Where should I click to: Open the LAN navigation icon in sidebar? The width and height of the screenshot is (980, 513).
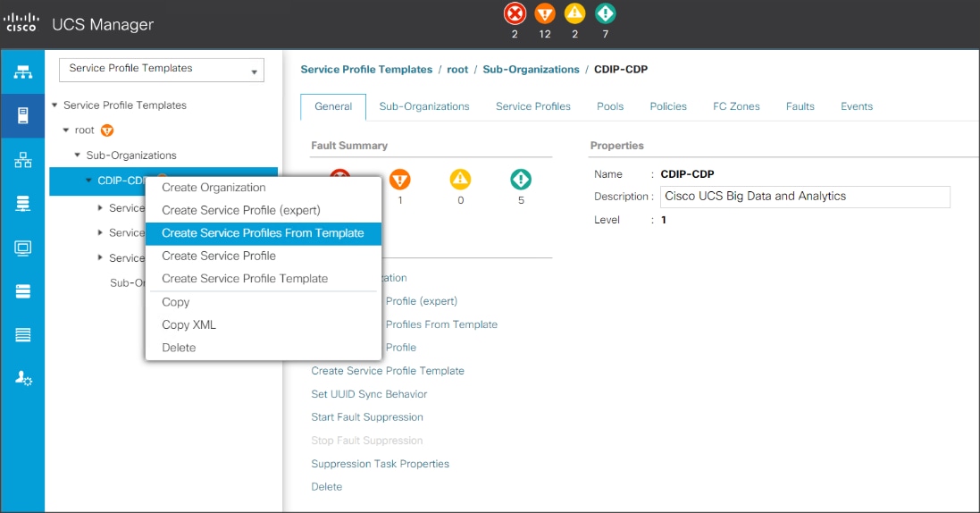[x=22, y=160]
